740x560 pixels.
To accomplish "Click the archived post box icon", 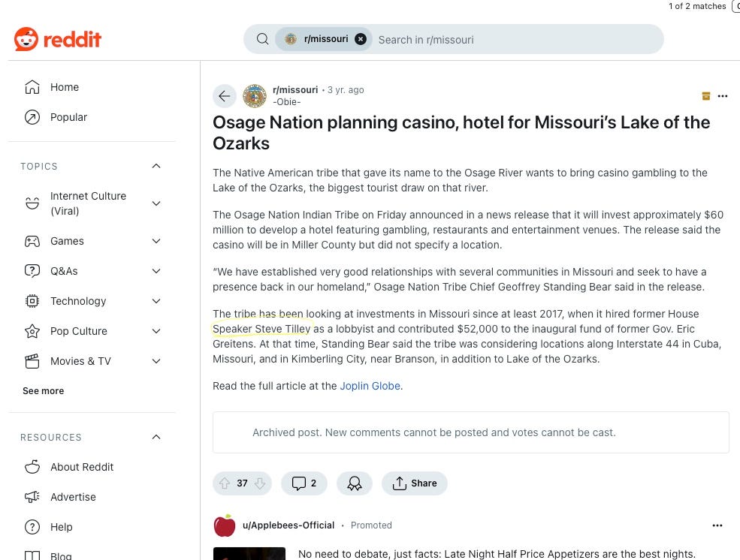I will (706, 96).
